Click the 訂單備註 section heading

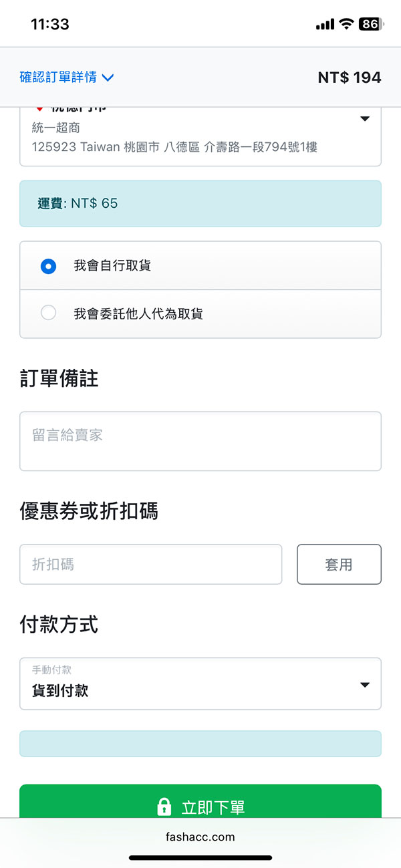click(x=59, y=378)
